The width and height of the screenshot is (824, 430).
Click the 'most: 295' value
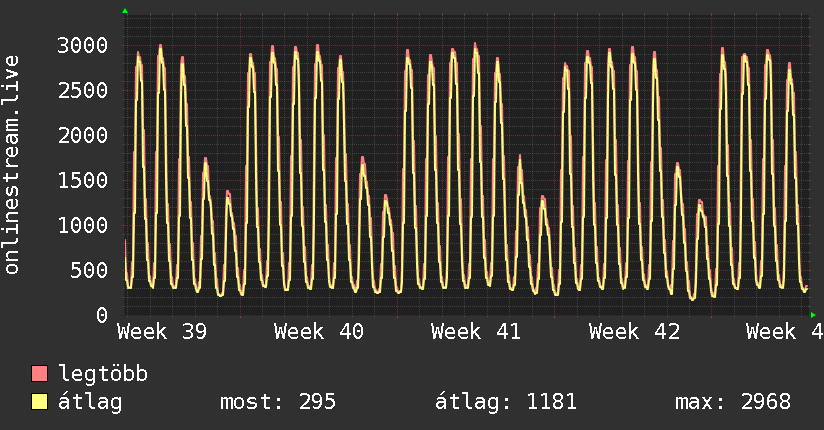277,402
